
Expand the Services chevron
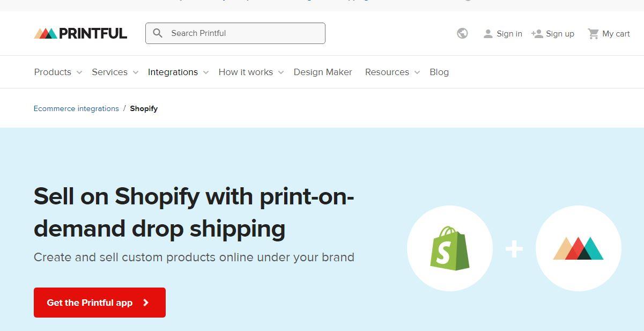(x=136, y=72)
